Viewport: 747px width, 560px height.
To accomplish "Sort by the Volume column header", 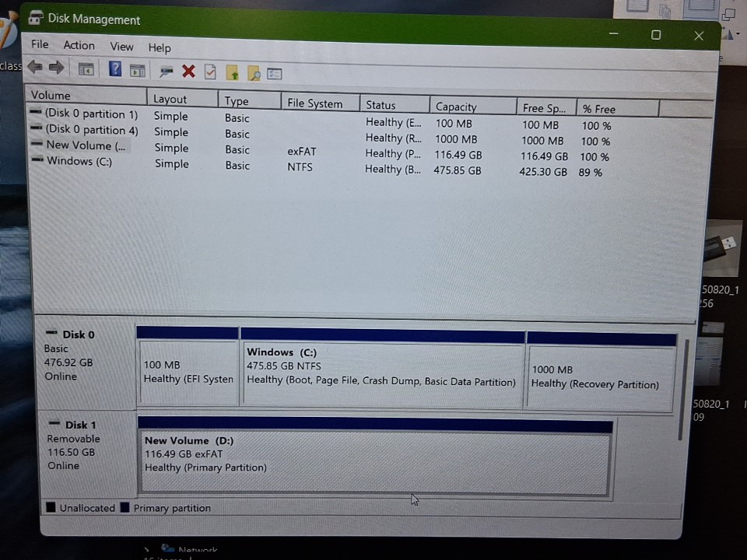I will [x=86, y=95].
